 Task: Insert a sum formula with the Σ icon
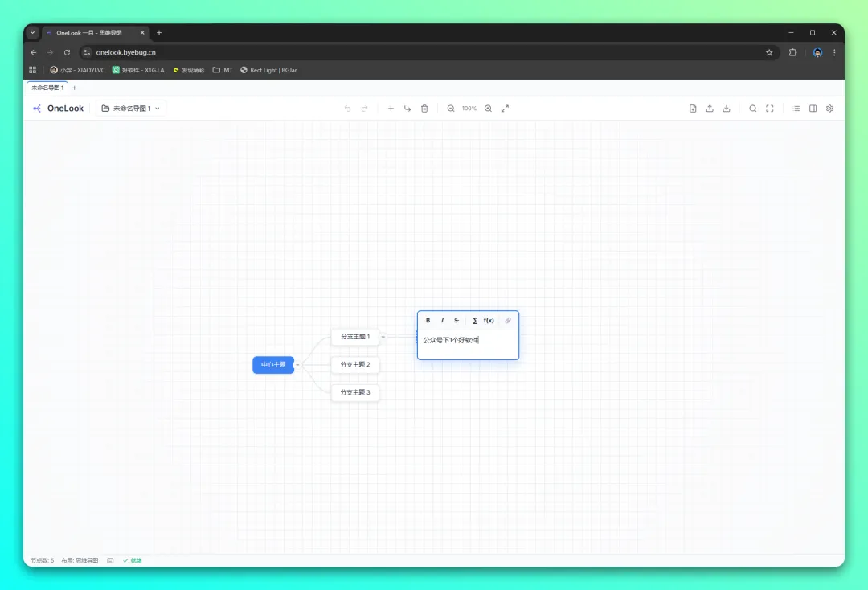[x=475, y=321]
